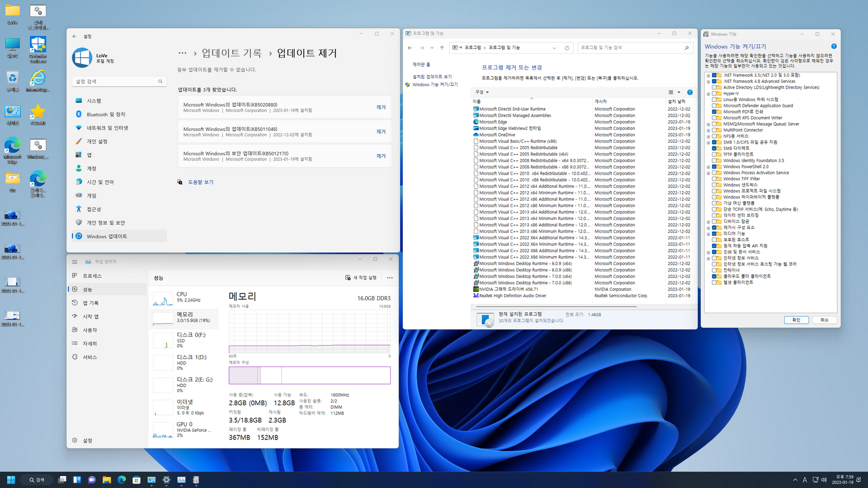Click the help icon in Windows 기능 window

point(834,46)
